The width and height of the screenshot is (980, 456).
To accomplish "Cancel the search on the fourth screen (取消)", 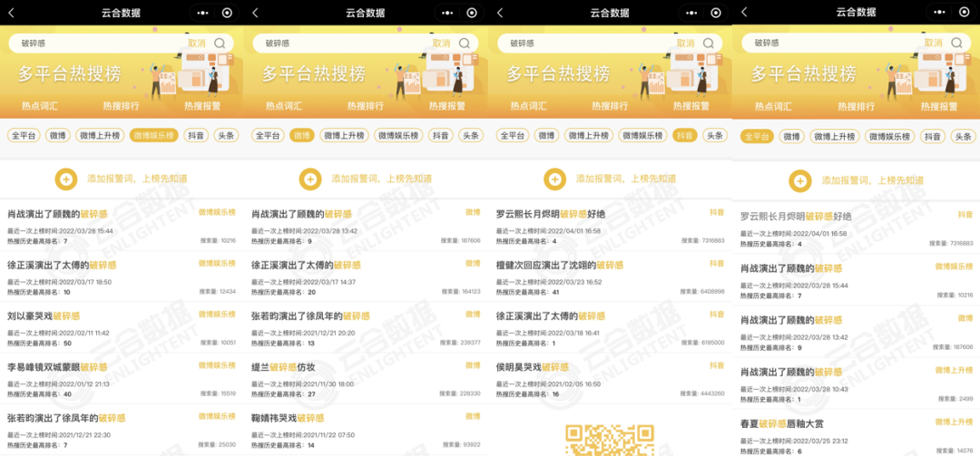I will click(933, 44).
